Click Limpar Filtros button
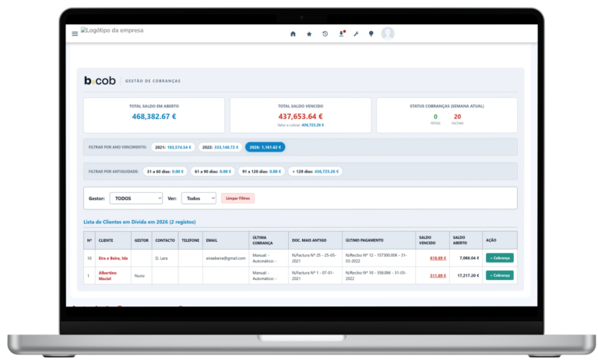598x364 pixels. click(238, 198)
